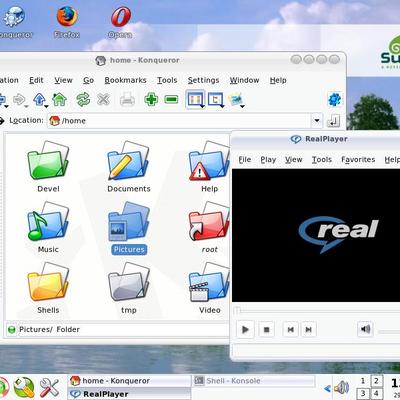Switch to virtual desktop 4
Screen dimensions: 400x400
(x=376, y=393)
